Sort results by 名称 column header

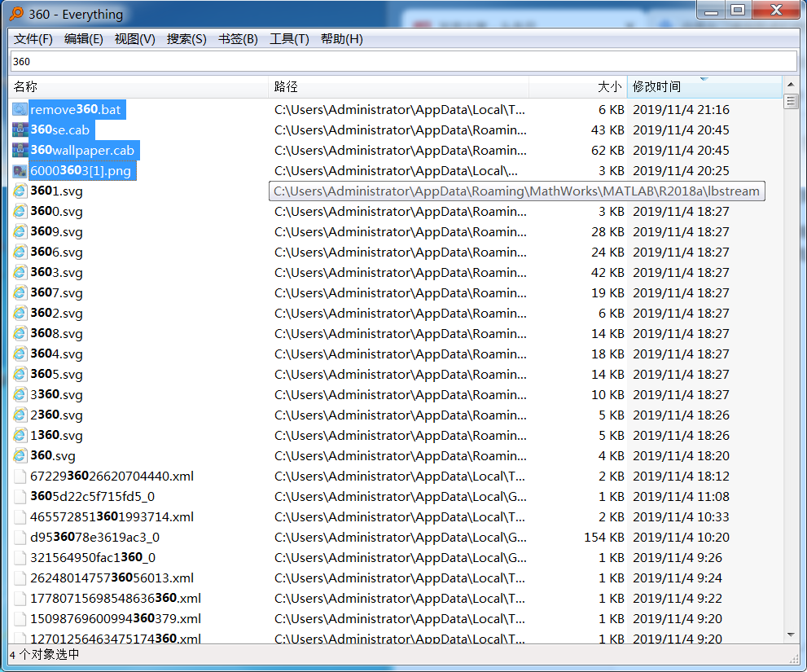tap(138, 86)
